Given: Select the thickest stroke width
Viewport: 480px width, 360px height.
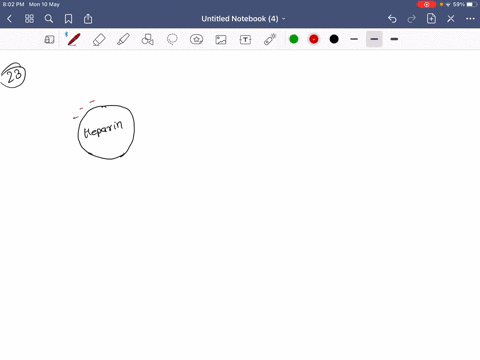Looking at the screenshot, I should click(x=394, y=39).
